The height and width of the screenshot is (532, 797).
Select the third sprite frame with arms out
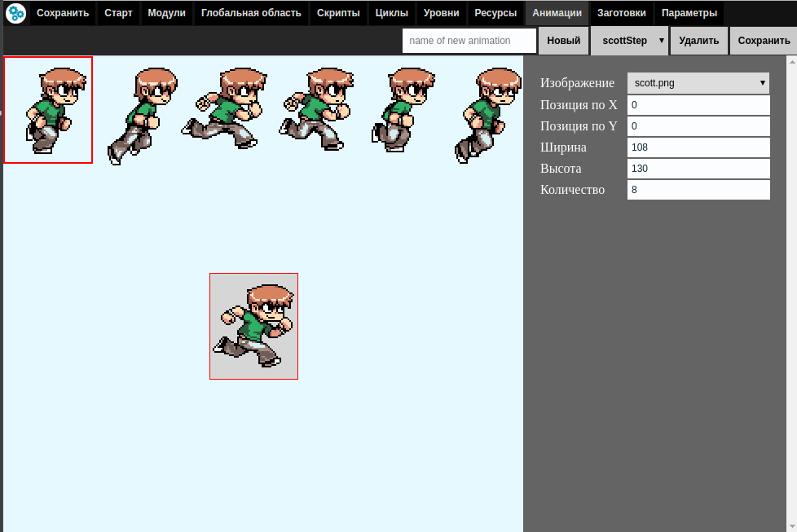click(224, 108)
